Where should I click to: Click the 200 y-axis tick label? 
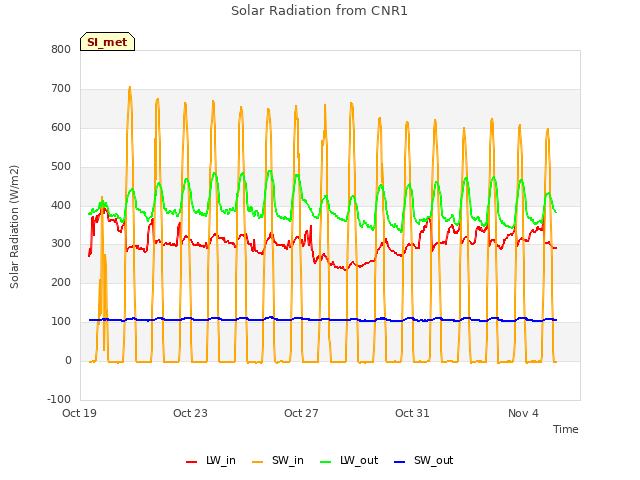pyautogui.click(x=61, y=282)
